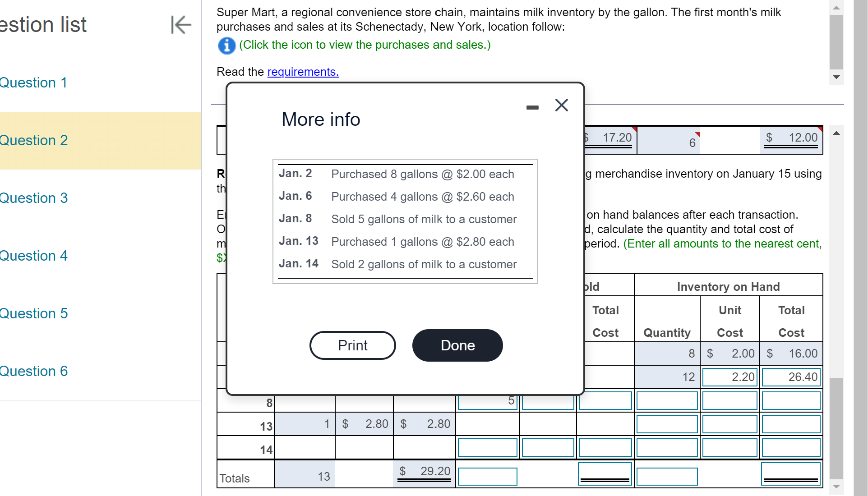The height and width of the screenshot is (496, 868).
Task: Click the outer scrollbar down arrow
Action: [x=836, y=77]
